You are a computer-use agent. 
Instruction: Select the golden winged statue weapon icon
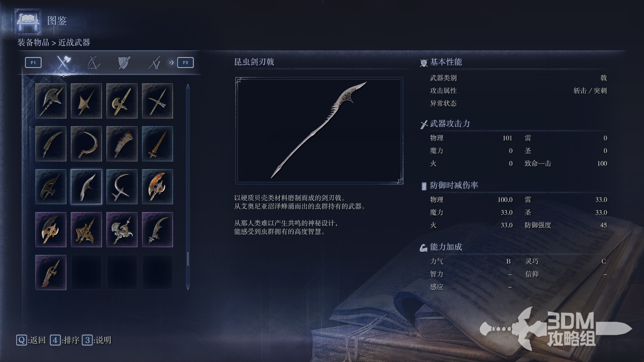[122, 230]
